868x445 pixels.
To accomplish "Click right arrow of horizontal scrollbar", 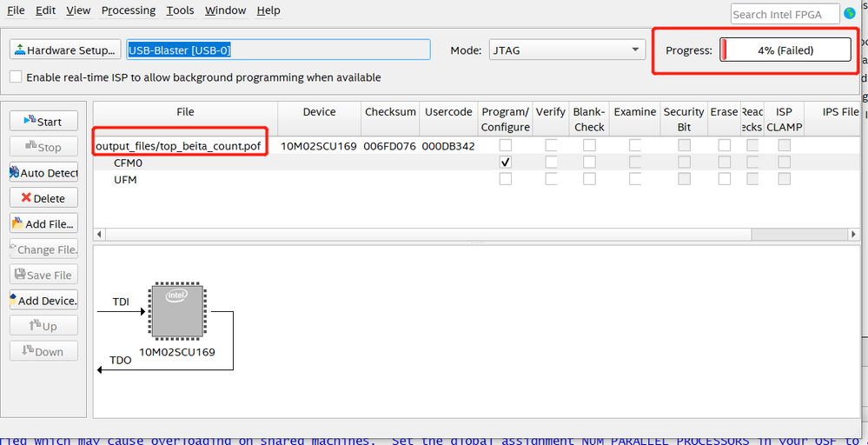I will [854, 234].
